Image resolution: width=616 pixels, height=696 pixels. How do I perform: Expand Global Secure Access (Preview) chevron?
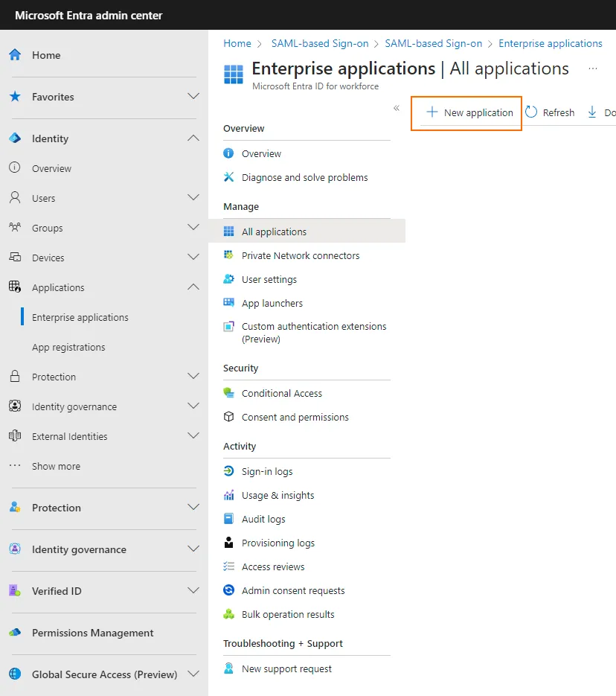(x=193, y=674)
